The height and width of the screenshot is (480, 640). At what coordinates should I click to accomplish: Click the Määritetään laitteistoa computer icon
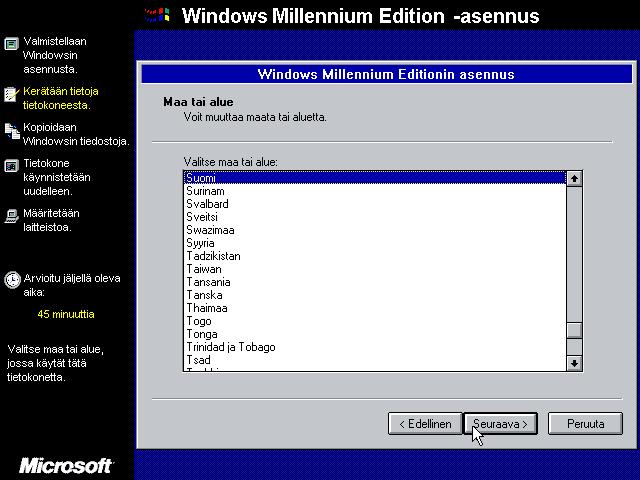[x=11, y=216]
